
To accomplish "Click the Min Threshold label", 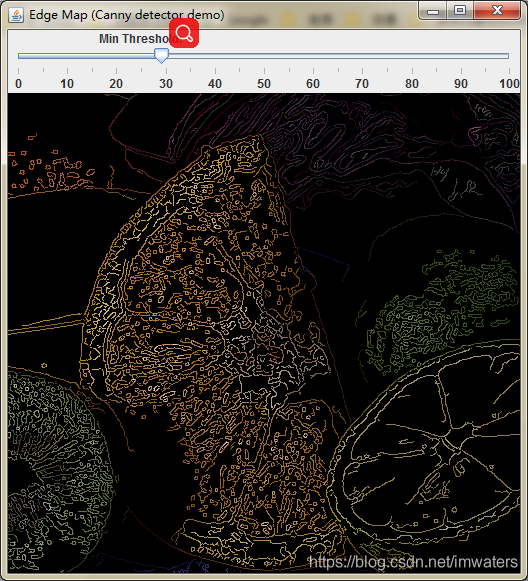I will tap(140, 39).
